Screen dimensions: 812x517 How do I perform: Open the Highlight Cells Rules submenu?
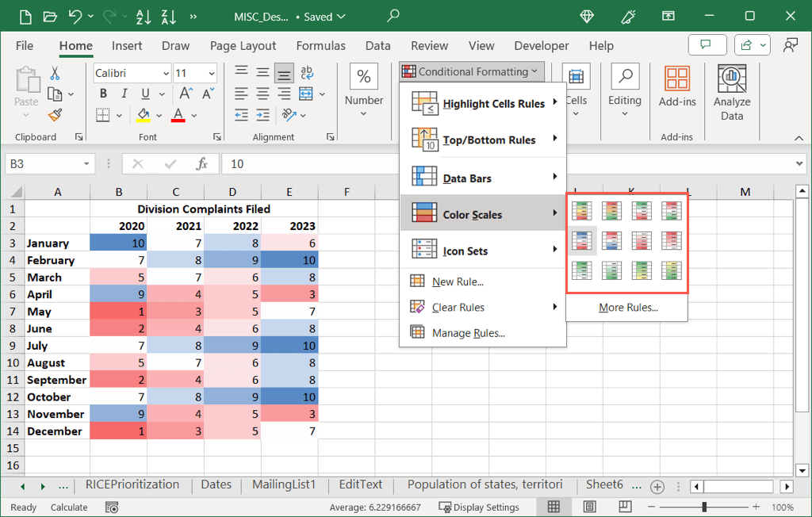483,104
